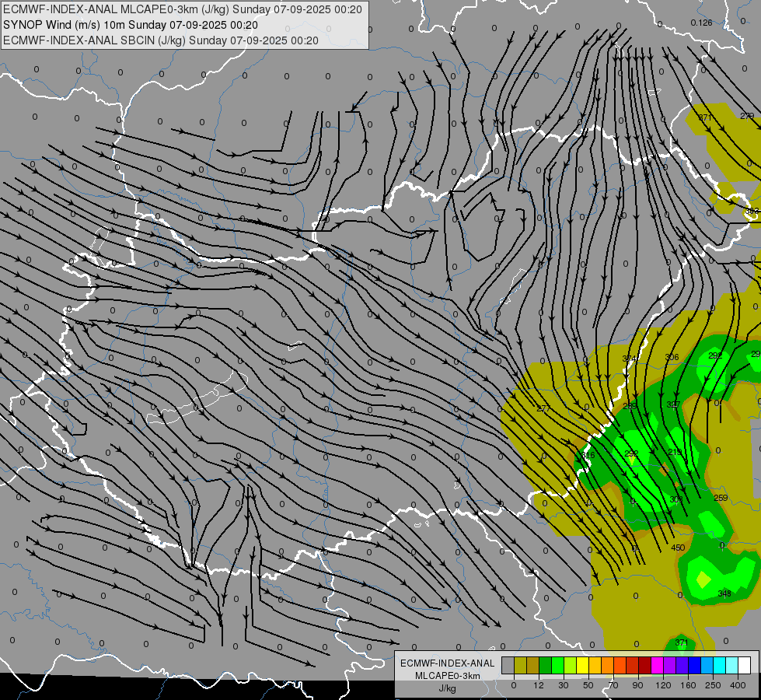
Task: Click the SBCIN title line in header
Action: tap(161, 40)
